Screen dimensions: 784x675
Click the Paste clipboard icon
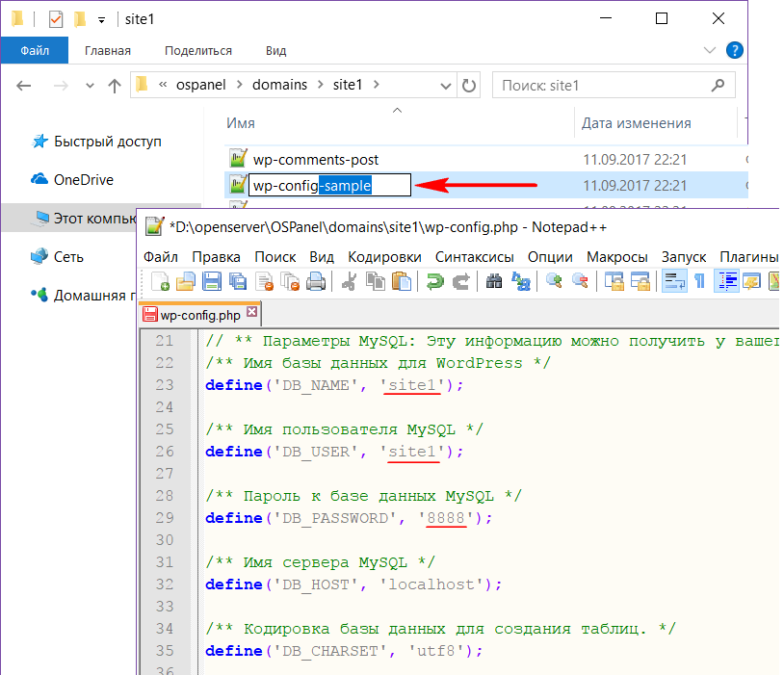402,281
